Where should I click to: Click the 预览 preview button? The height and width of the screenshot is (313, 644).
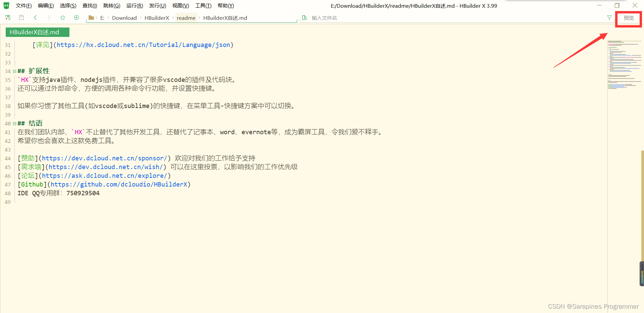tap(629, 18)
